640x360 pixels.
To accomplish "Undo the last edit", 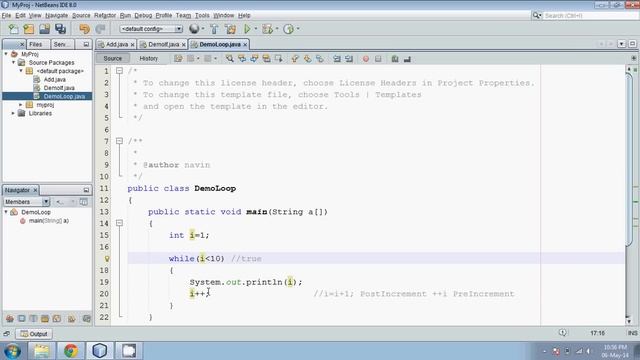I will click(x=84, y=29).
